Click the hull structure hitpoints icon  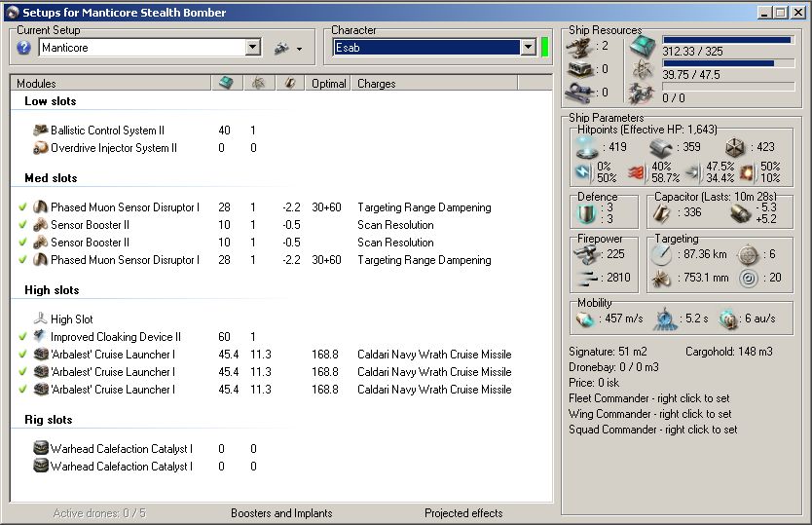click(734, 148)
